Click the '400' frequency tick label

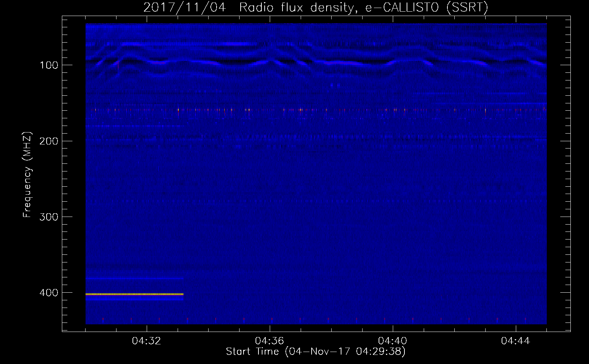point(49,293)
